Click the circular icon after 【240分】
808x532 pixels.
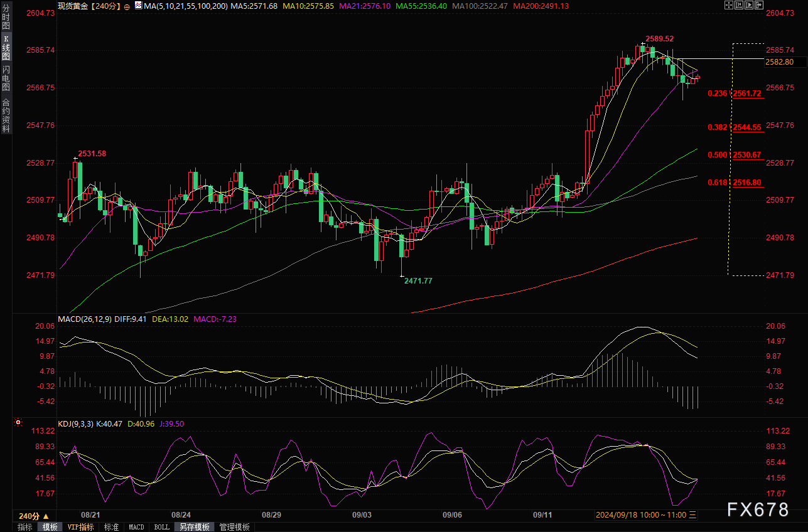(127, 6)
